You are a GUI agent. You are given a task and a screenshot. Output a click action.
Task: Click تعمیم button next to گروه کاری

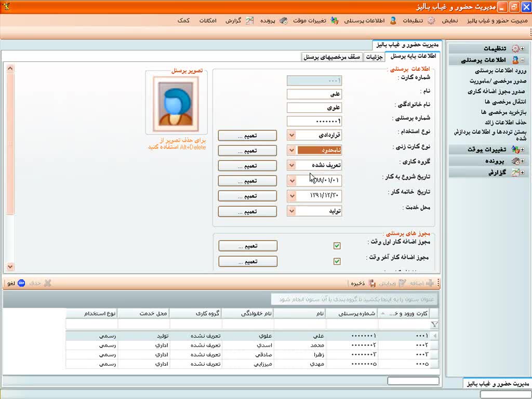(247, 166)
